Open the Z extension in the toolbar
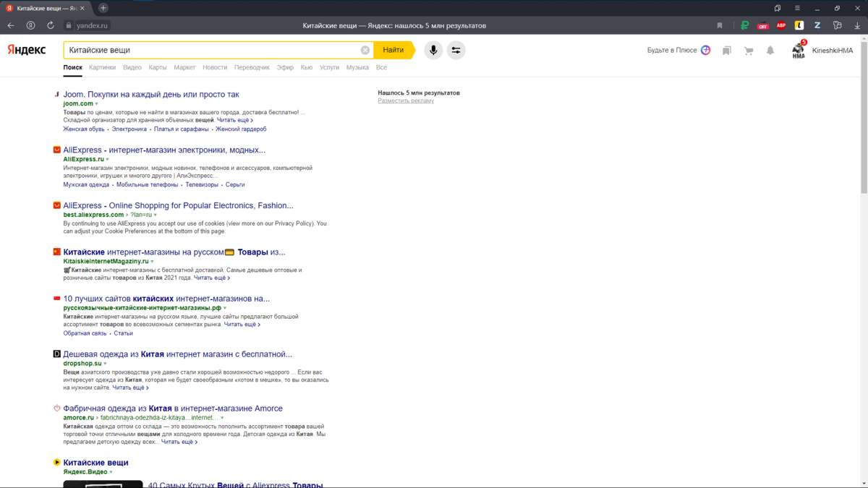This screenshot has height=488, width=868. (817, 25)
